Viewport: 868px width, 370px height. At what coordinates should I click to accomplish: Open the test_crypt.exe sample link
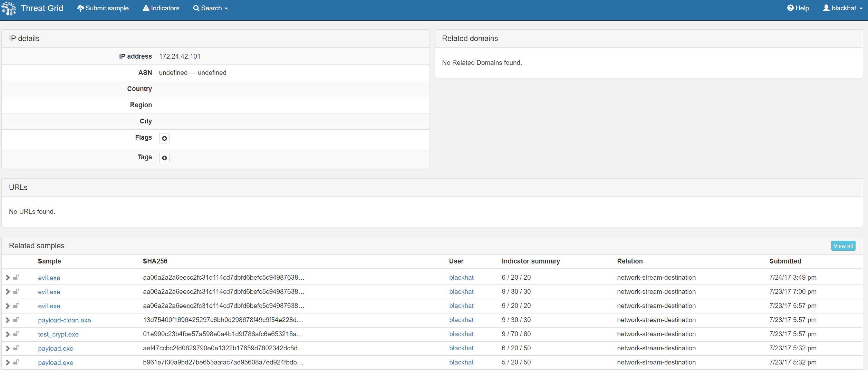coord(58,334)
